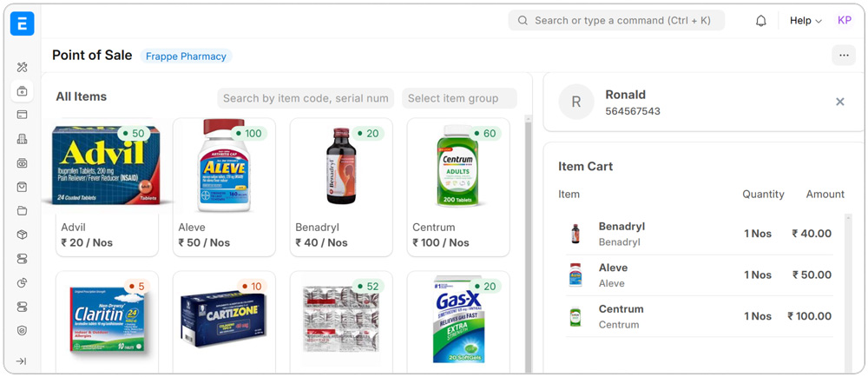The height and width of the screenshot is (377, 868).
Task: Open the credit card sidebar icon
Action: (23, 115)
